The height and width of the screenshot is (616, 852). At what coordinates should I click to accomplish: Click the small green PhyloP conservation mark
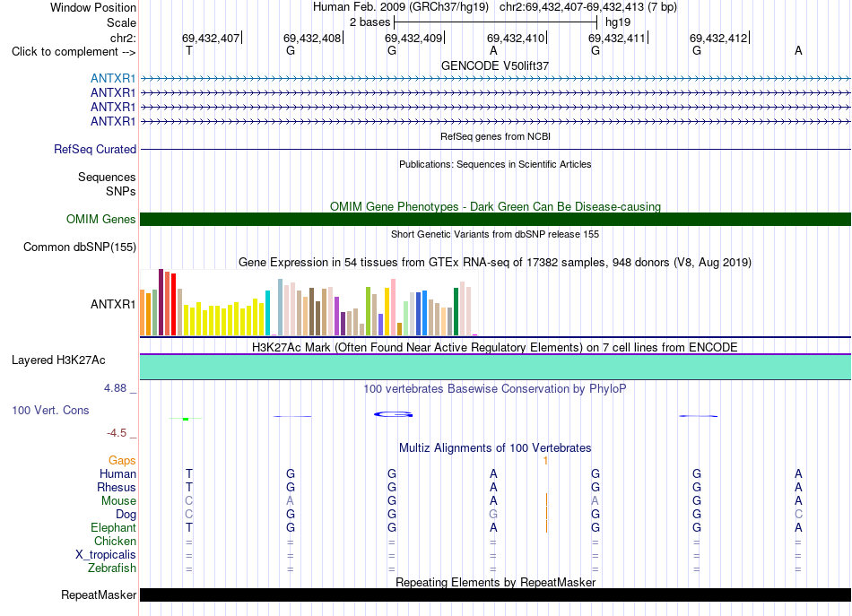pyautogui.click(x=186, y=419)
